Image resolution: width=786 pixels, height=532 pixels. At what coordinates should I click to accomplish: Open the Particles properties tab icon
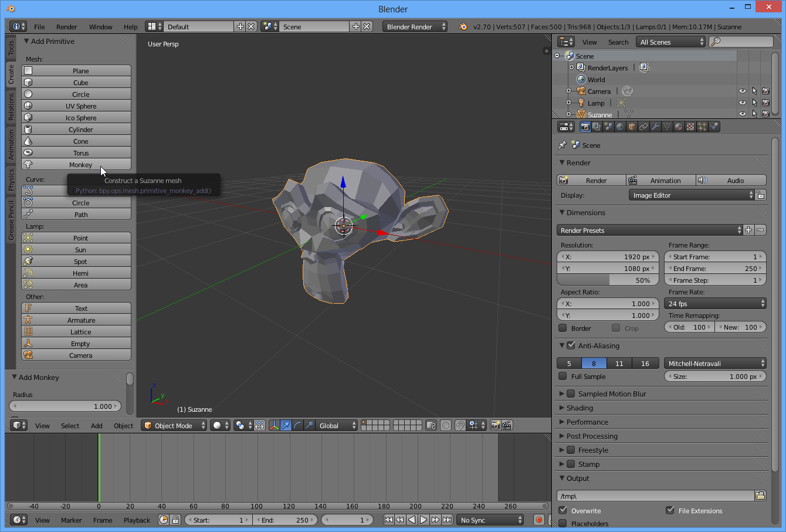click(x=702, y=127)
